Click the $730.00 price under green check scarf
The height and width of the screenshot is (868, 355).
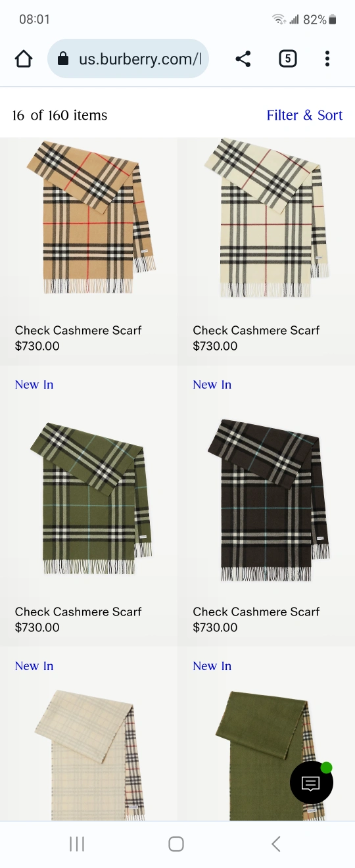[37, 627]
